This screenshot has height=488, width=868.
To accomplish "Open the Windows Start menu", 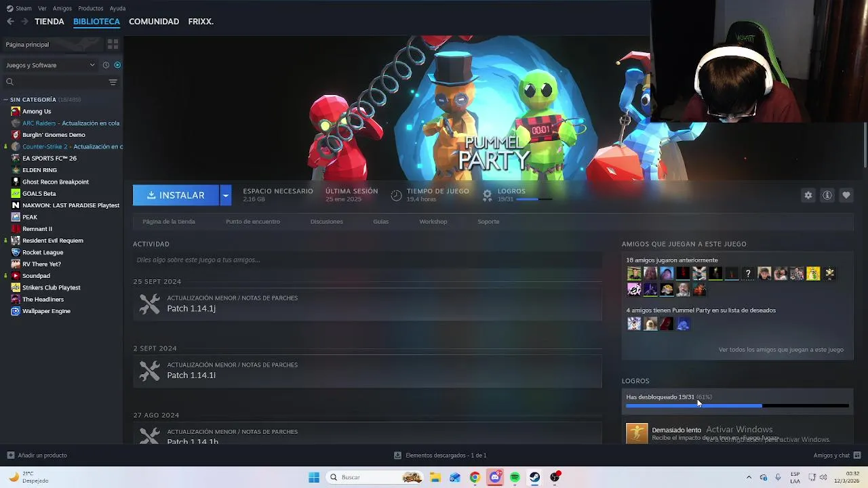I will pyautogui.click(x=314, y=477).
